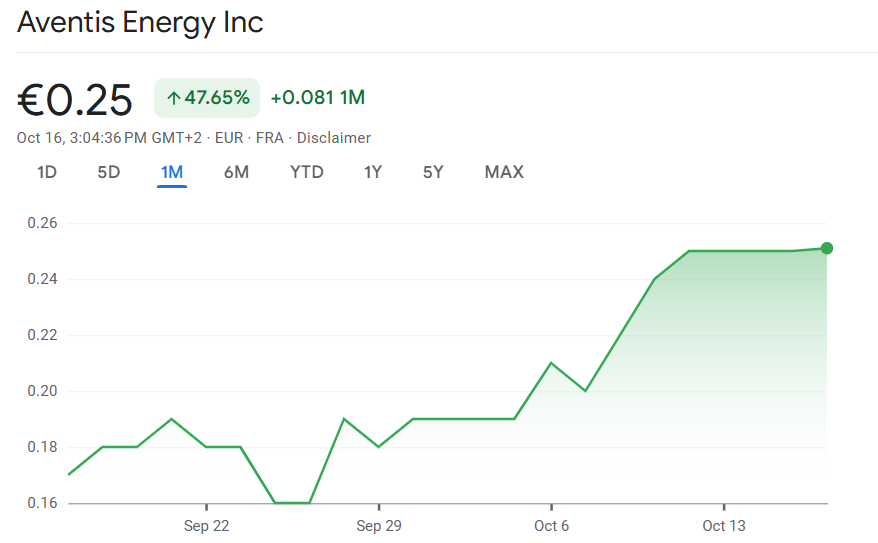Click the +0.081 1M change text
878x543 pixels.
click(x=318, y=98)
